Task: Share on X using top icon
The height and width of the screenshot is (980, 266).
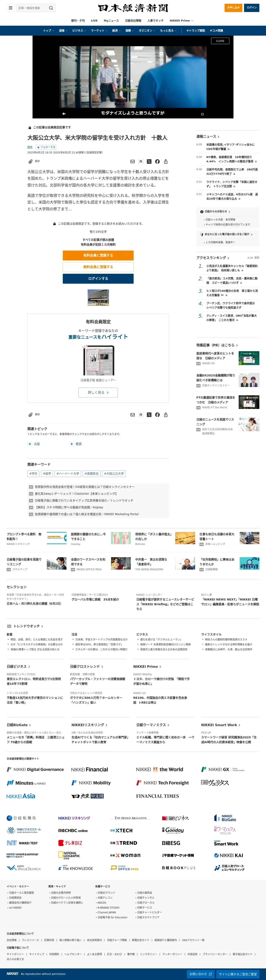Action: pyautogui.click(x=149, y=161)
